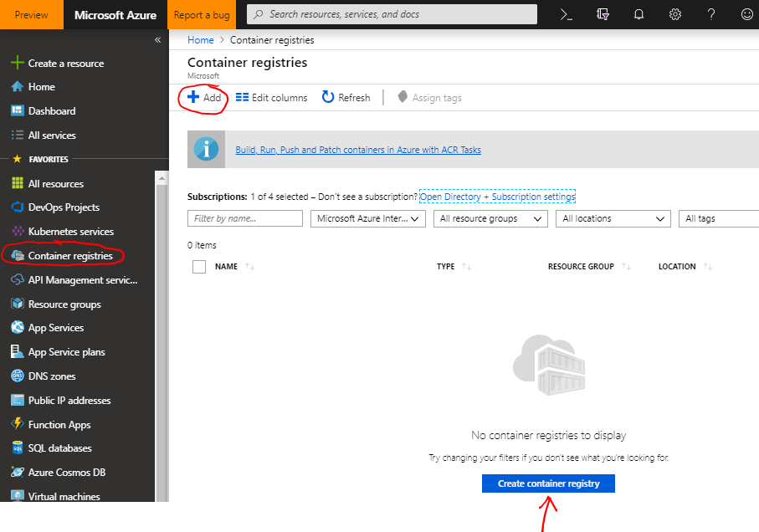
Task: Click the Public IP addresses icon
Action: click(x=17, y=400)
